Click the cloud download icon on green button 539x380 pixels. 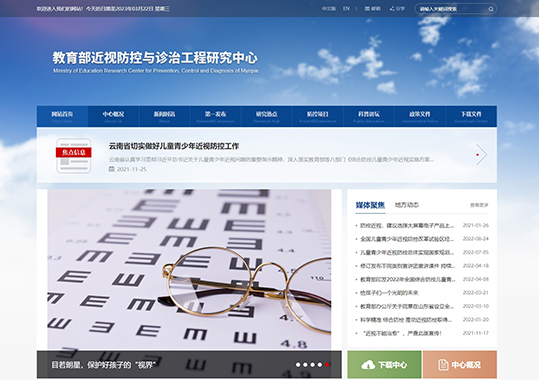[x=368, y=365]
